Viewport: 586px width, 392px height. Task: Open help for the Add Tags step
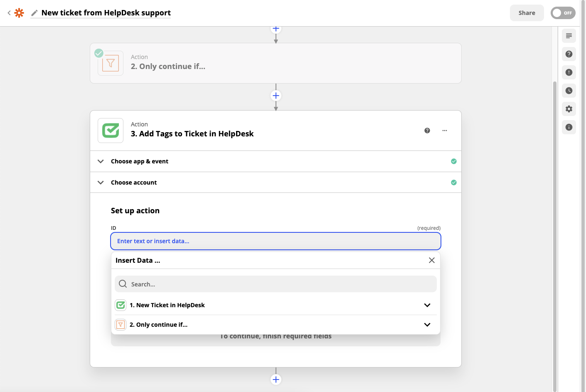427,131
